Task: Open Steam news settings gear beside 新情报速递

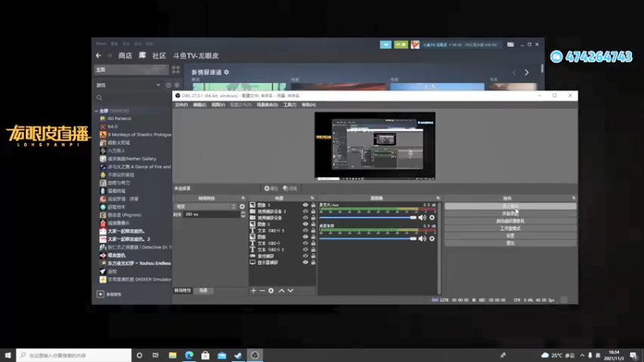Action: coord(226,72)
